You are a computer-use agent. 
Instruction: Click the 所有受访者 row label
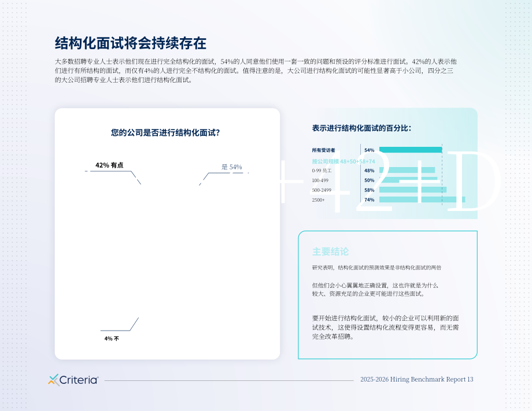coord(323,150)
